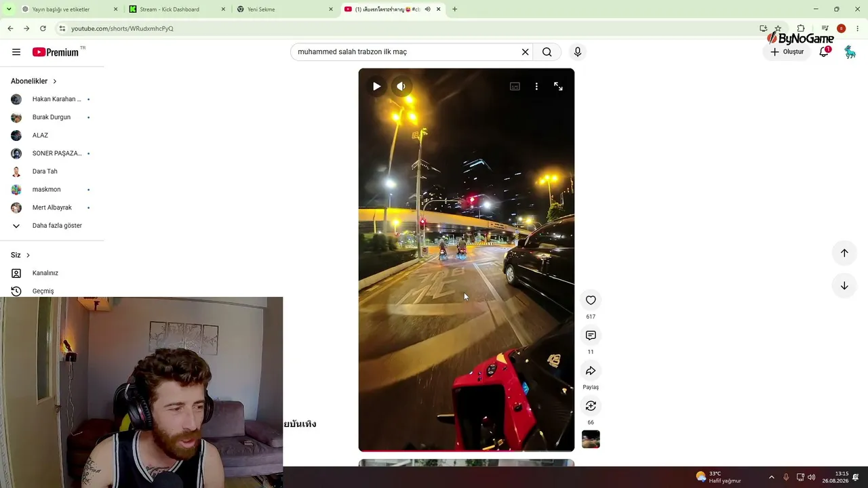Bookmark this page with star
Screen dimensions: 868x488
[778, 28]
